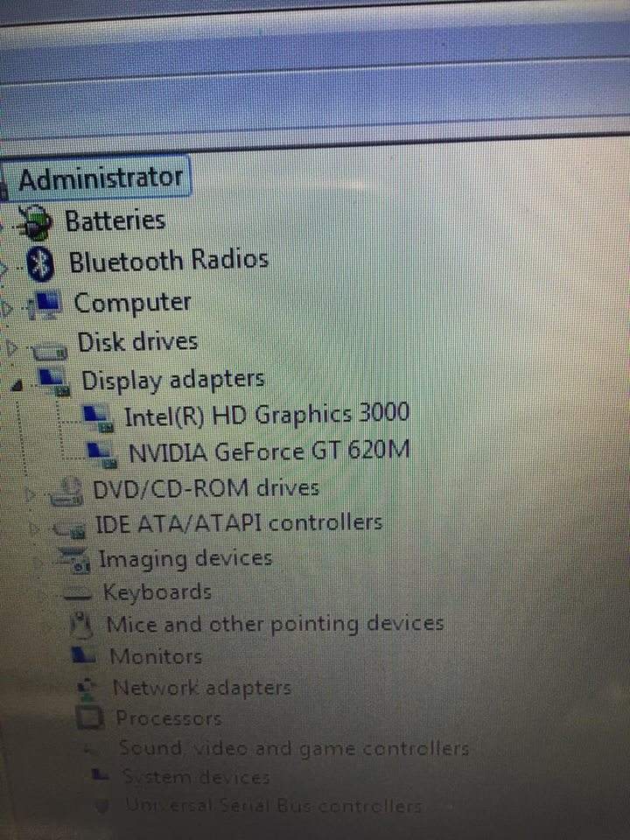This screenshot has height=840, width=630.
Task: Select the Imaging devices label
Action: (185, 559)
